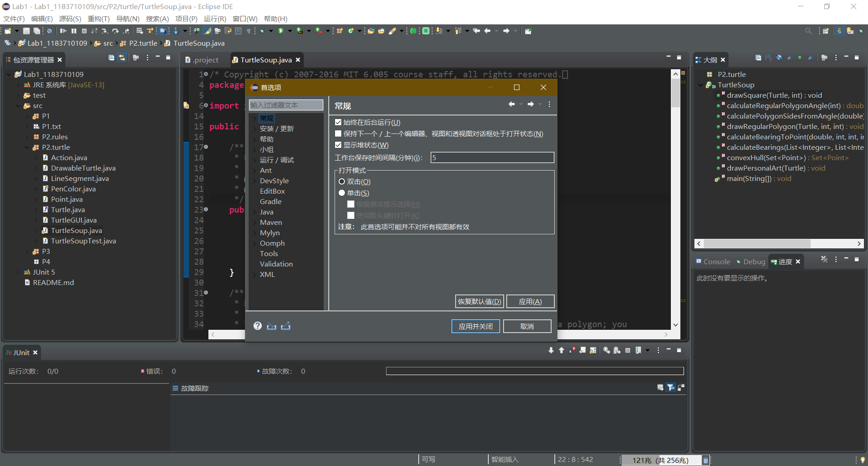Open the '文件(F)' menu
The width and height of the screenshot is (868, 466).
(x=14, y=19)
